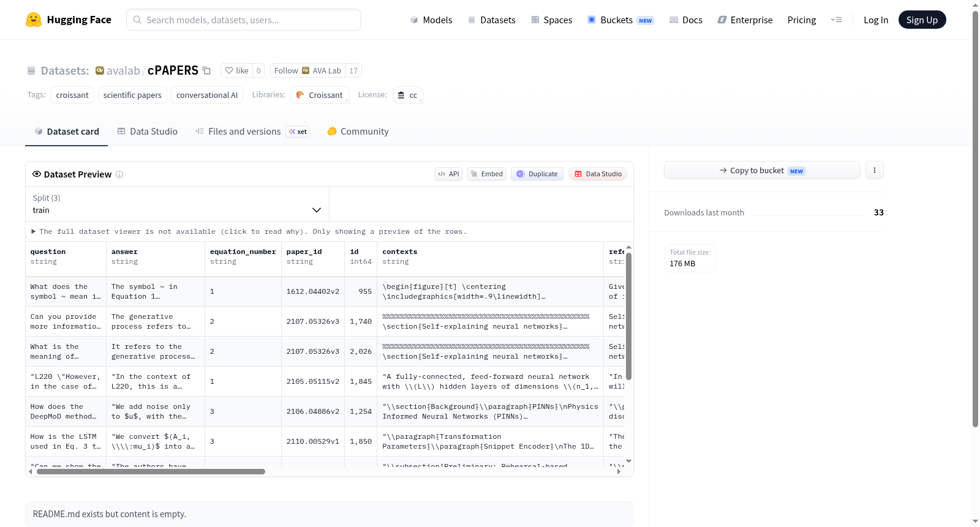Image resolution: width=980 pixels, height=527 pixels.
Task: Click the xet storage badge
Action: pos(298,132)
